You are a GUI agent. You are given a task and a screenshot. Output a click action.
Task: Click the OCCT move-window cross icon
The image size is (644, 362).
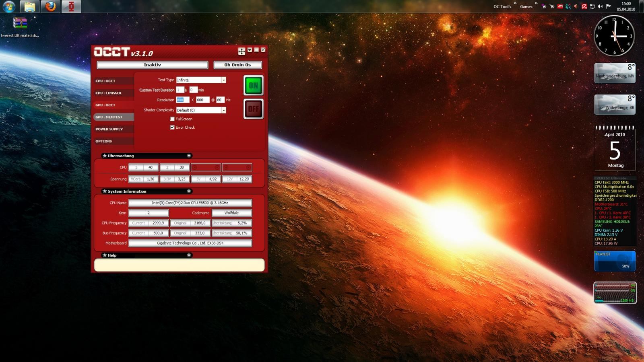[x=242, y=51]
